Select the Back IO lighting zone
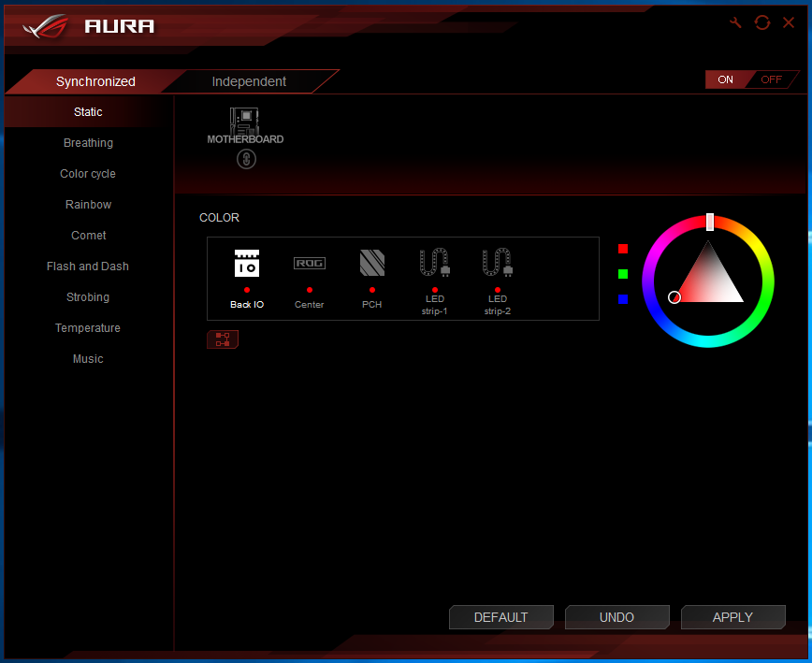This screenshot has width=812, height=663. (x=247, y=279)
